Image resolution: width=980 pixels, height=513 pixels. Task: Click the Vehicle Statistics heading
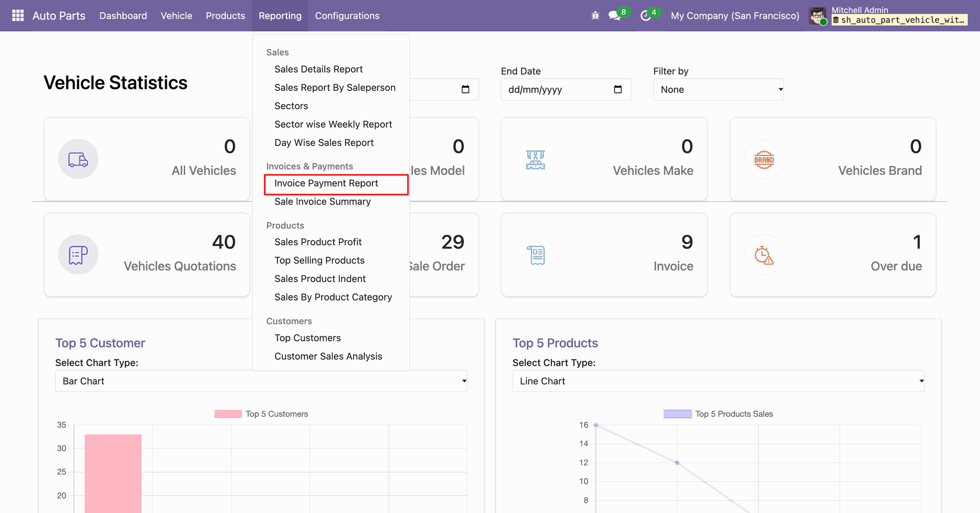point(115,83)
